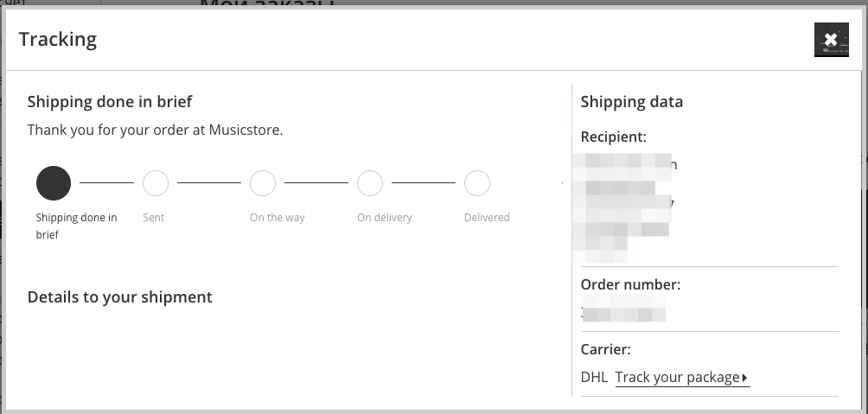Image resolution: width=868 pixels, height=414 pixels.
Task: Click the 'Sent' step label
Action: click(154, 218)
